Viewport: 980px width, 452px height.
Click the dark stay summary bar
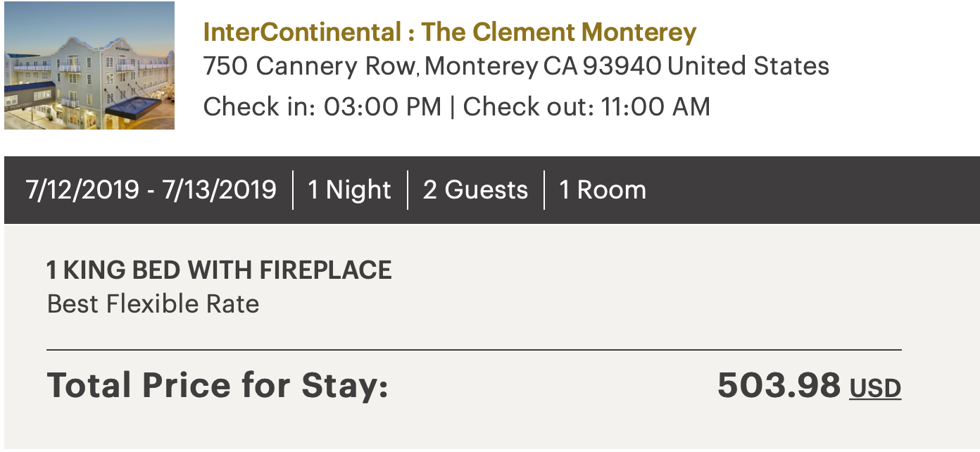(x=810, y=190)
